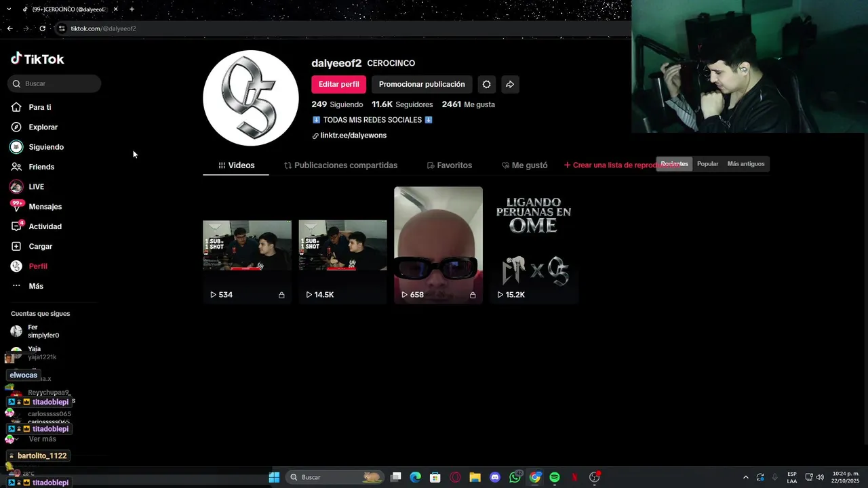Click the ESP LAA language indicator
868x488 pixels.
[x=792, y=477]
